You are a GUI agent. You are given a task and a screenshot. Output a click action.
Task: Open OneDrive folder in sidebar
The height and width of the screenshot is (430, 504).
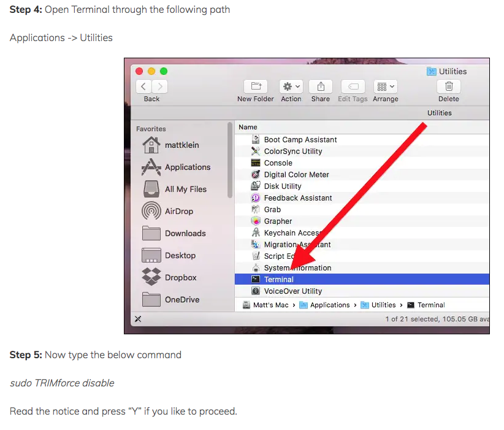tap(170, 299)
